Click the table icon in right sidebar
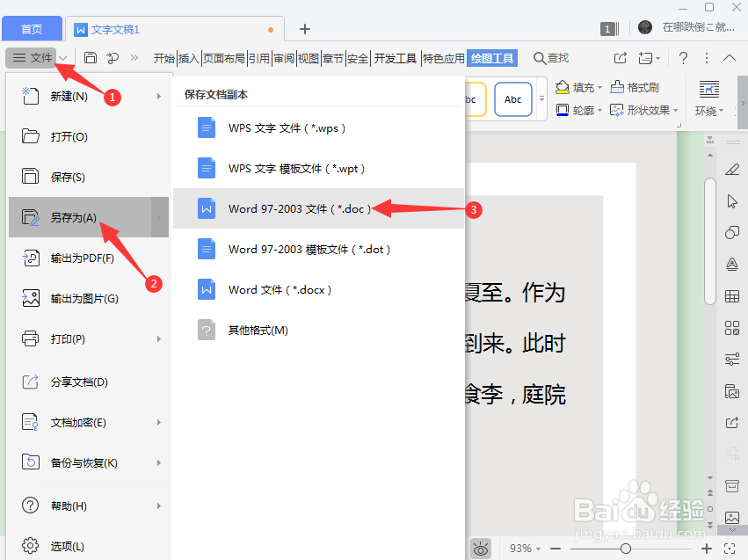This screenshot has height=560, width=748. 732,296
